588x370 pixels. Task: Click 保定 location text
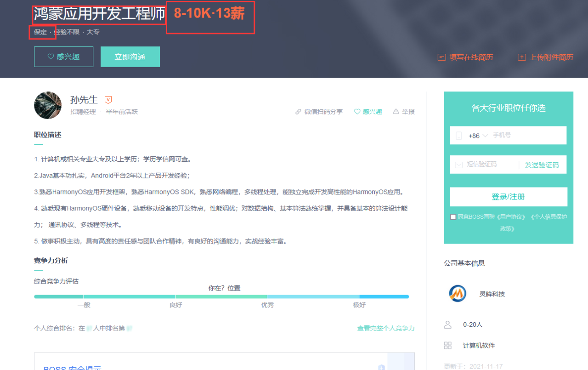point(40,32)
